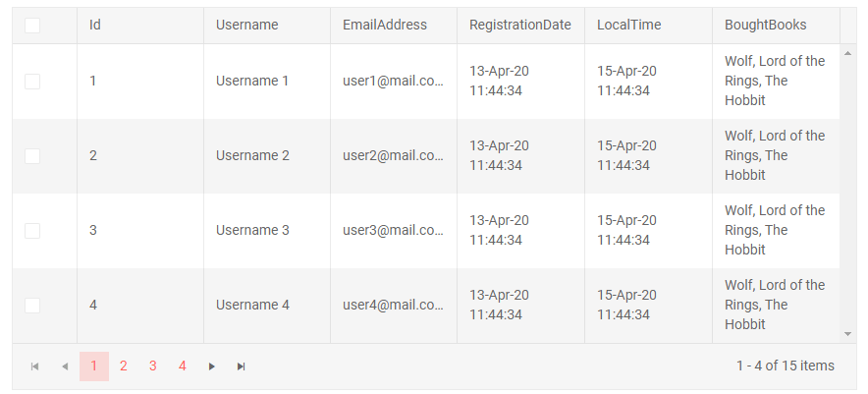Click the previous page arrow icon
868x394 pixels.
pos(65,366)
